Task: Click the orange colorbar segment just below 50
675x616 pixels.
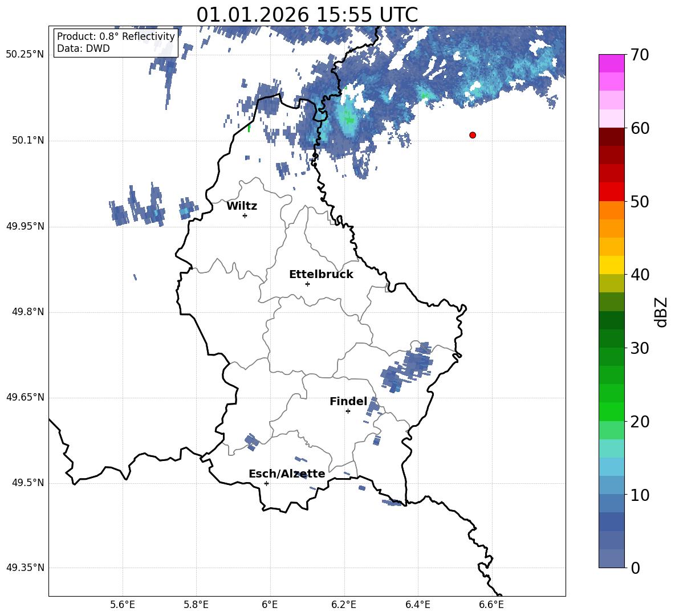Action: tap(611, 210)
